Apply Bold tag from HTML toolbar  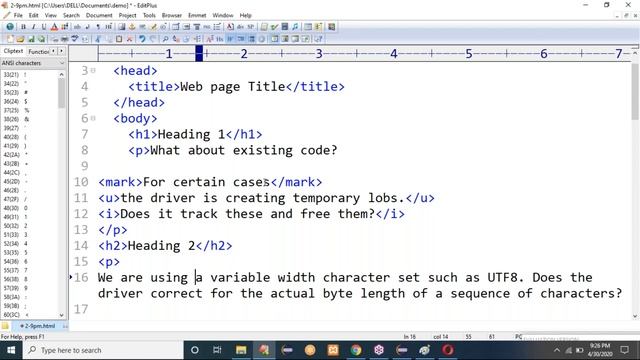(x=23, y=27)
